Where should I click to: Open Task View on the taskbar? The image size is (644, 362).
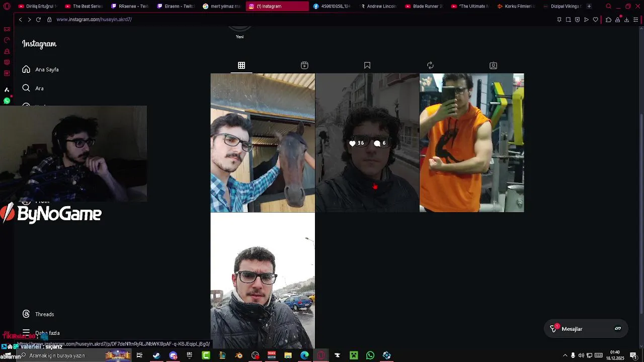coord(139,355)
